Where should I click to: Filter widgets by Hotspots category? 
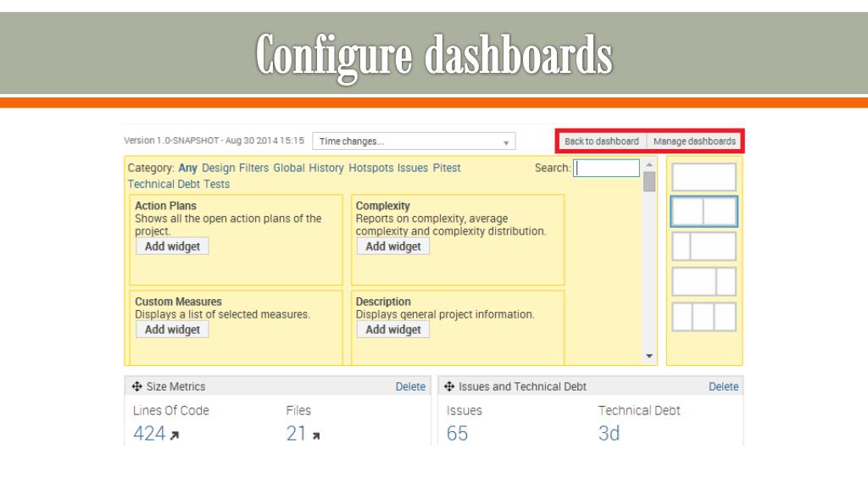pos(371,168)
